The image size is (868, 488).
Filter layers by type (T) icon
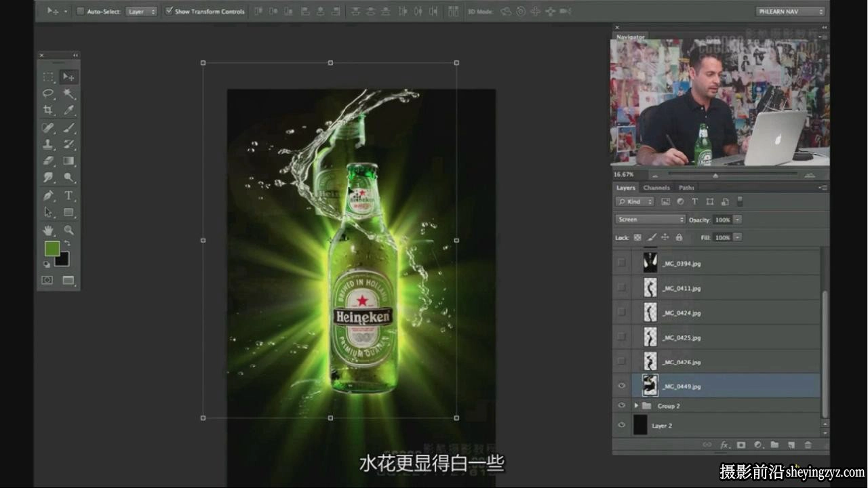695,202
